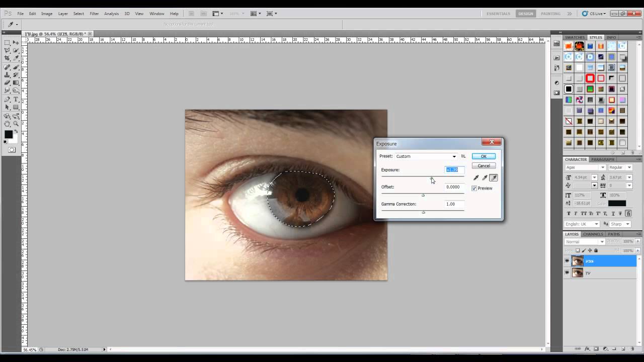This screenshot has width=644, height=362.
Task: Select the Move tool
Action: coord(16,42)
